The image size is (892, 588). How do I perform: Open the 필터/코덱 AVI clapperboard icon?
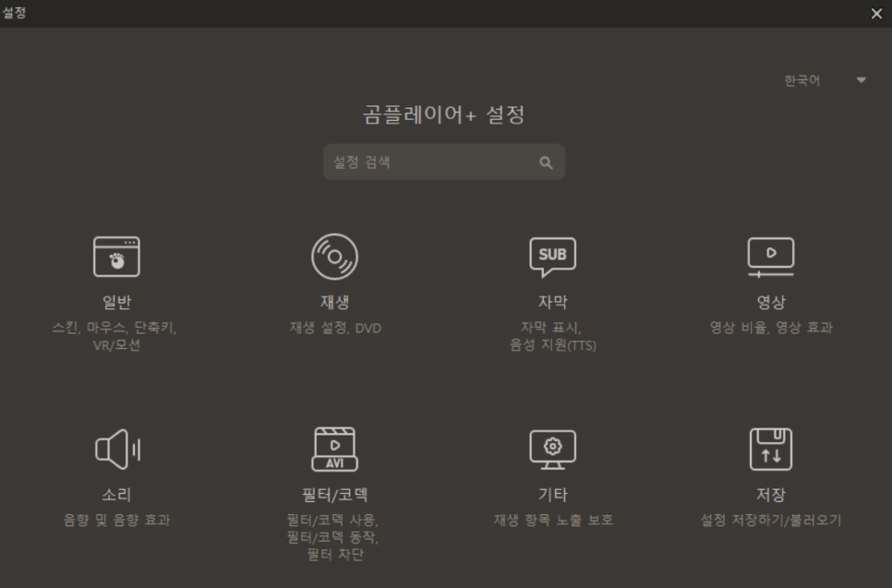click(x=334, y=450)
